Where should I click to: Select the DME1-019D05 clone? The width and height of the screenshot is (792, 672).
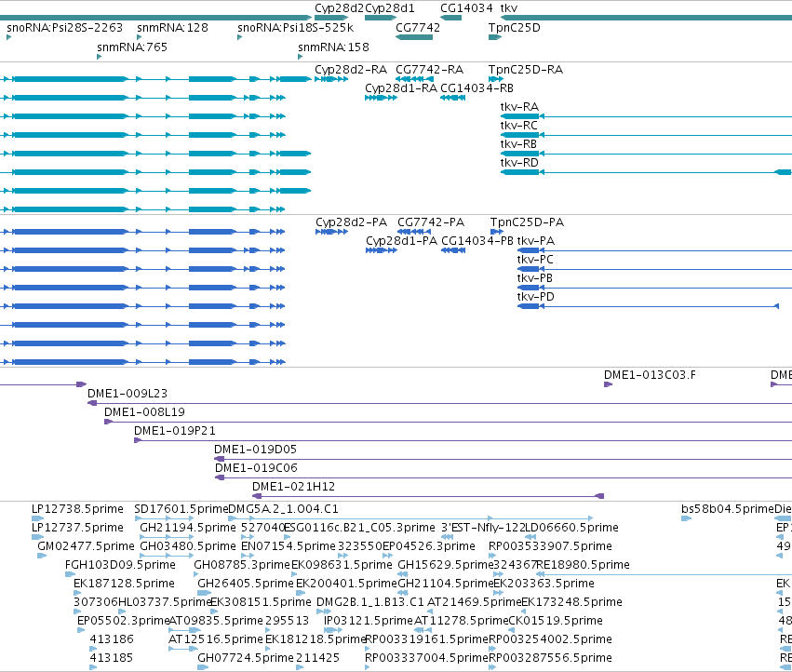[x=255, y=450]
